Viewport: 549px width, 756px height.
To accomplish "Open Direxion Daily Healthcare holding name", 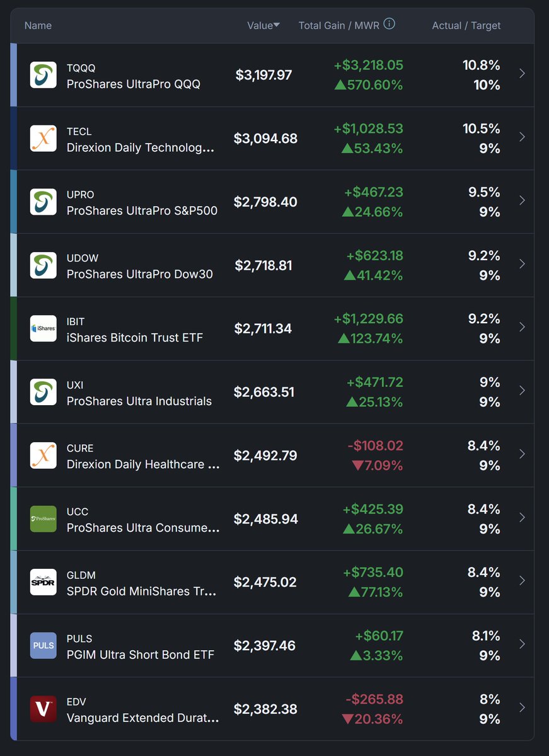I will point(143,464).
